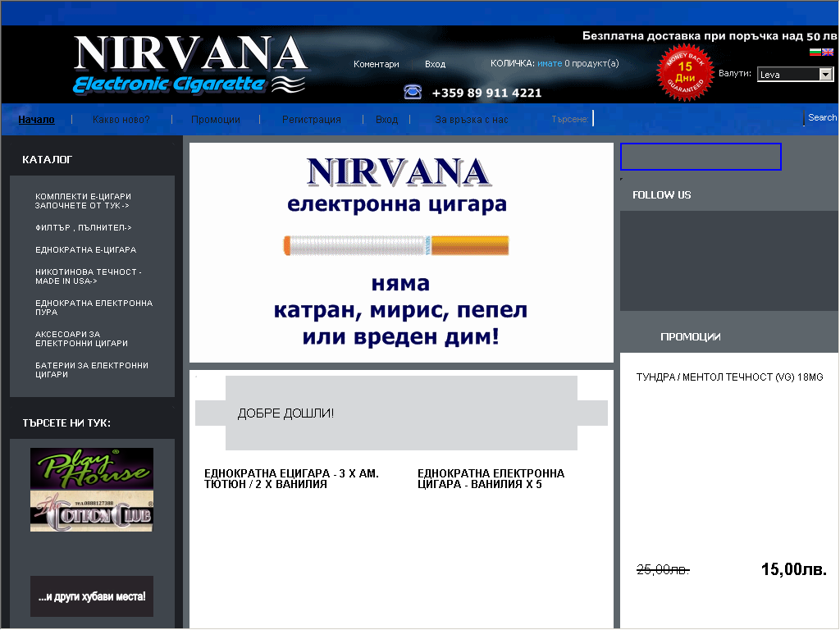Click the promo price 15,00лв.
This screenshot has width=840, height=630.
pos(794,569)
